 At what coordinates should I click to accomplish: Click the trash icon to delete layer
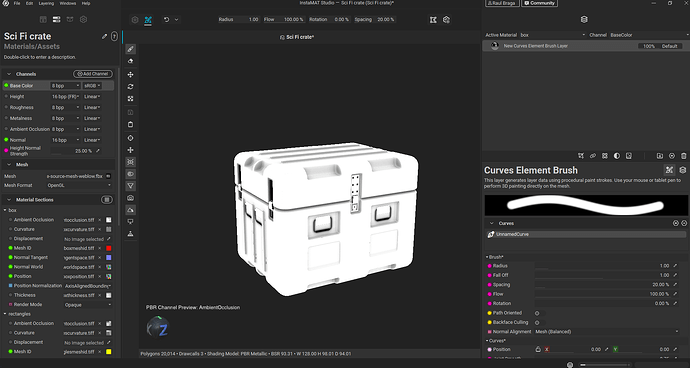pyautogui.click(x=683, y=156)
